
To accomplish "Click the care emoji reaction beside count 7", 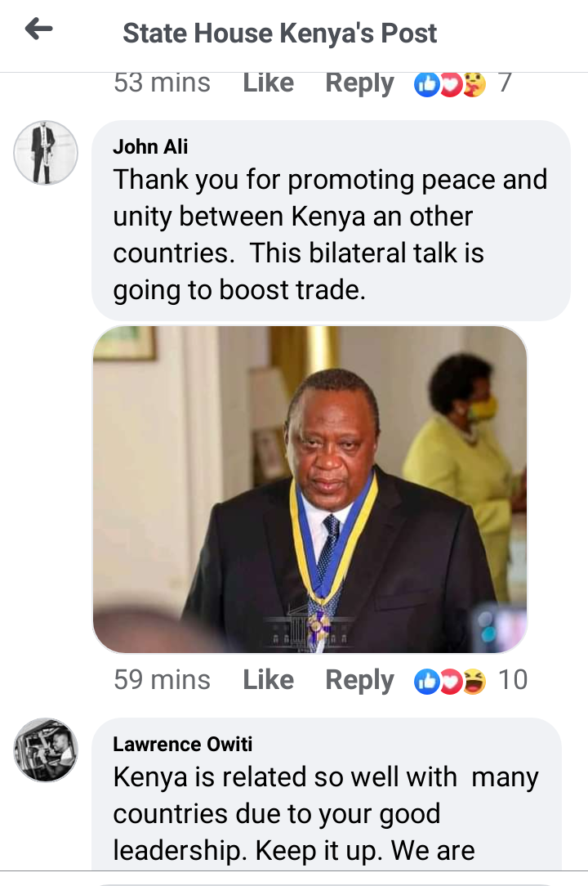I will coord(474,84).
